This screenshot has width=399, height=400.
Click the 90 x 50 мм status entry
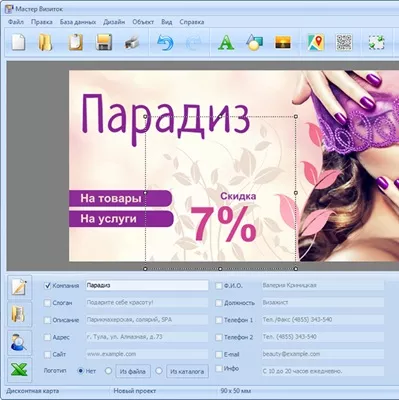pos(236,391)
